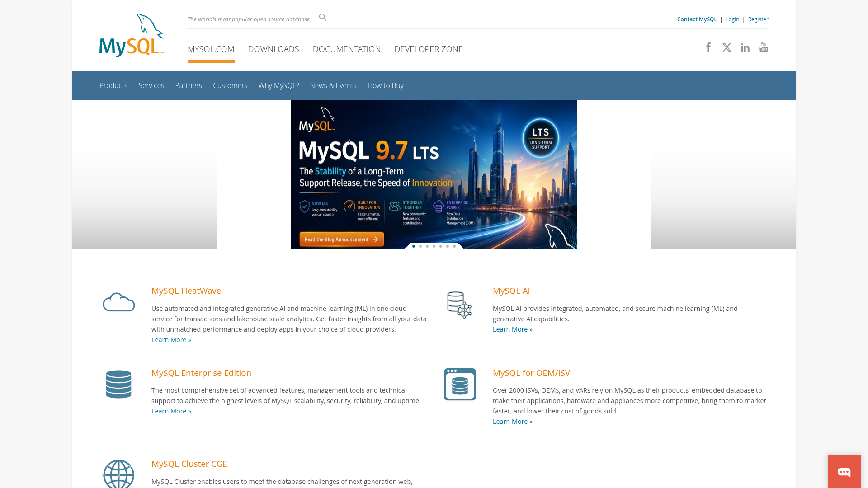This screenshot has height=488, width=868.
Task: Click the Enterprise Edition database stack icon
Action: tap(118, 384)
